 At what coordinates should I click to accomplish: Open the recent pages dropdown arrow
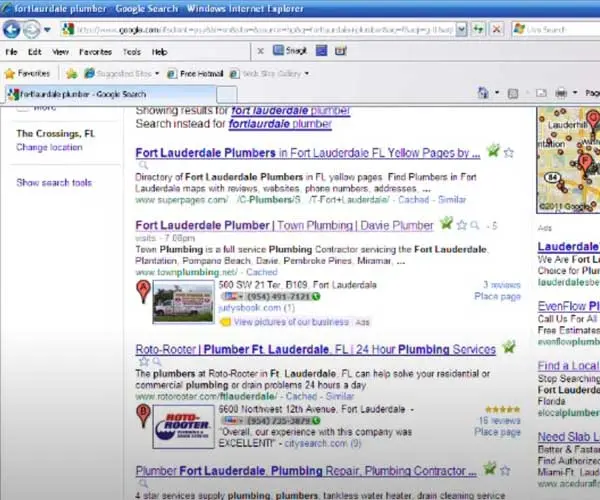click(x=47, y=29)
